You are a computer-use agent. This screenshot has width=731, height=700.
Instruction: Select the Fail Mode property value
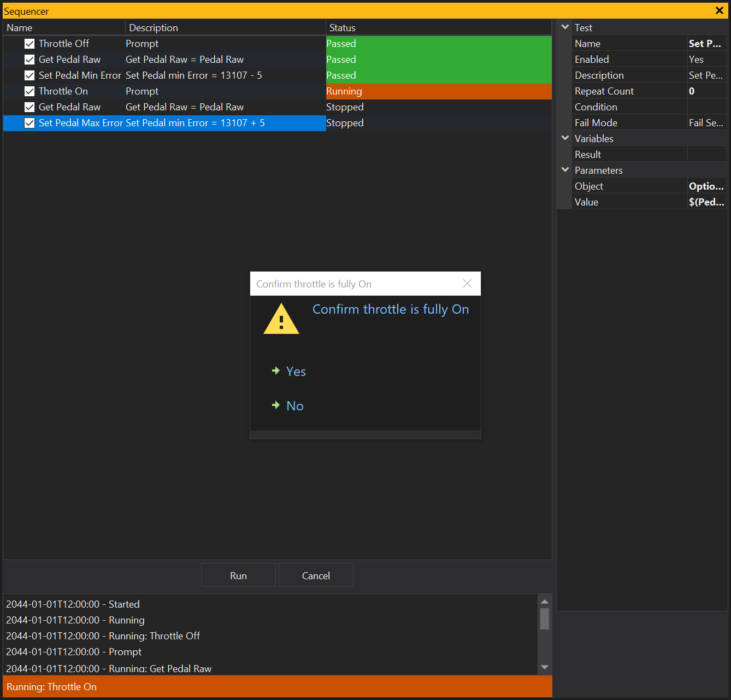coord(706,123)
